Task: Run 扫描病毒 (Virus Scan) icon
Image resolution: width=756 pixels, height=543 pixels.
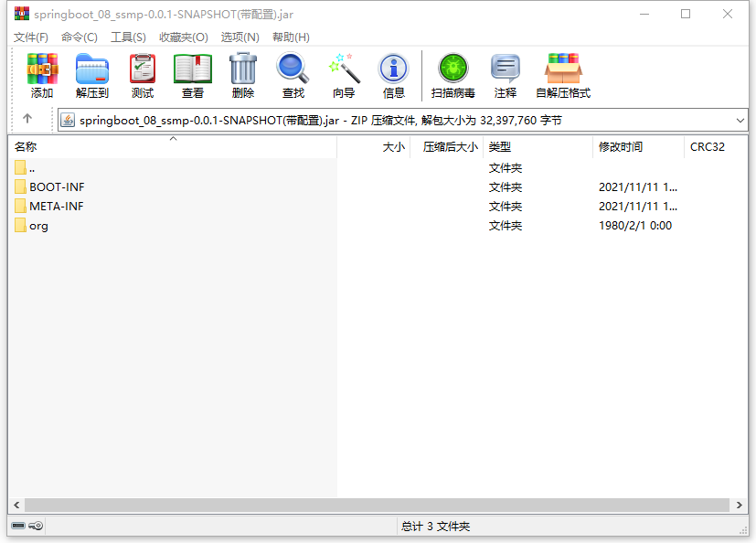Action: click(x=453, y=75)
